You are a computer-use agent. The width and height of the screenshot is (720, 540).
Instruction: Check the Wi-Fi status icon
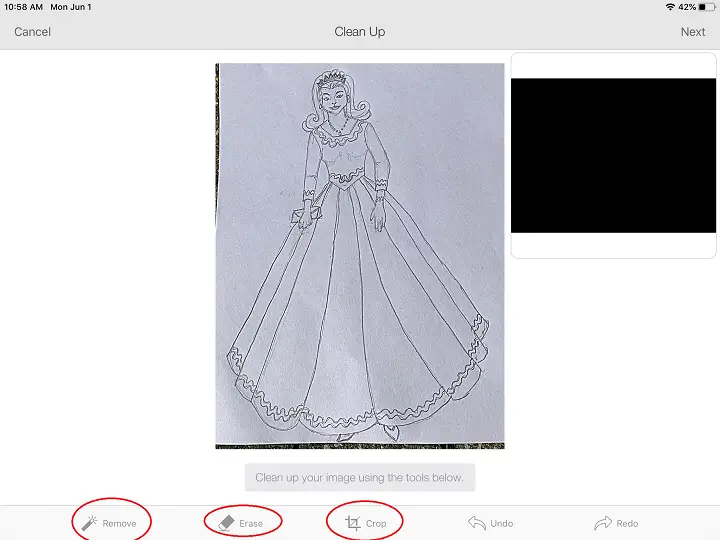coord(670,7)
